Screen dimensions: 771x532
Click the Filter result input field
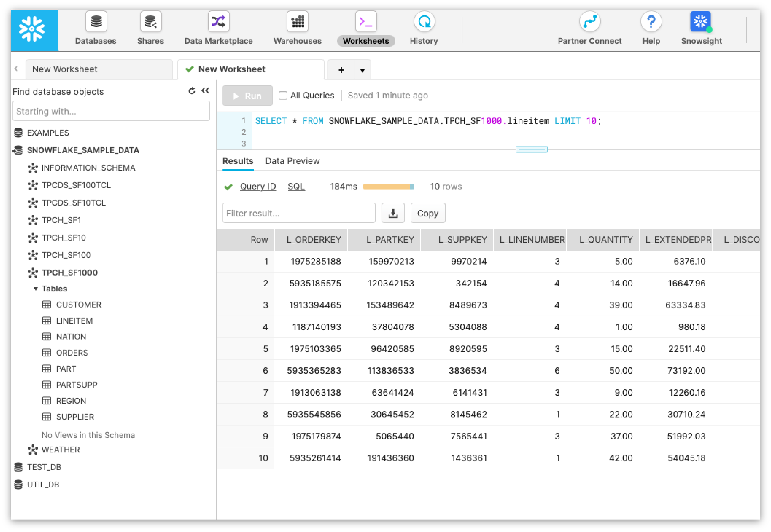click(299, 213)
